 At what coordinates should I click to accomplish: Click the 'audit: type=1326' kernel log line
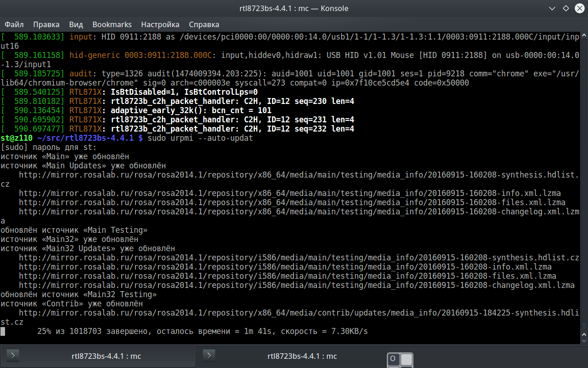pyautogui.click(x=290, y=78)
